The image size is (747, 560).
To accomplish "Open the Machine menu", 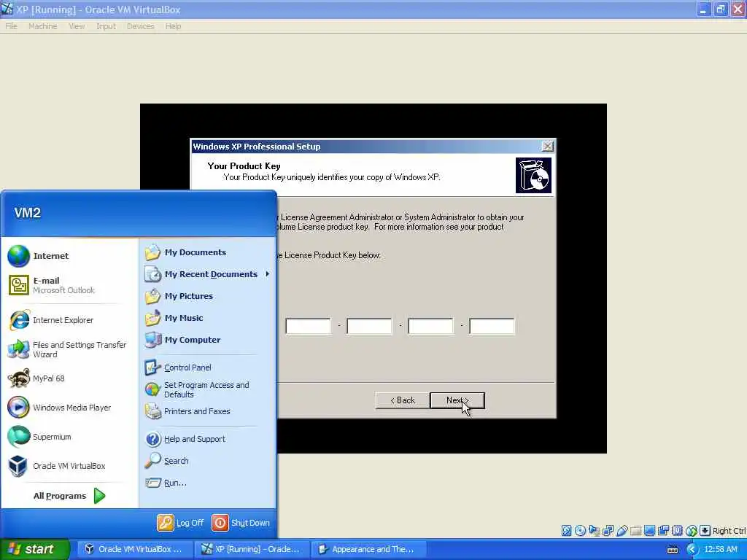I will pyautogui.click(x=43, y=26).
